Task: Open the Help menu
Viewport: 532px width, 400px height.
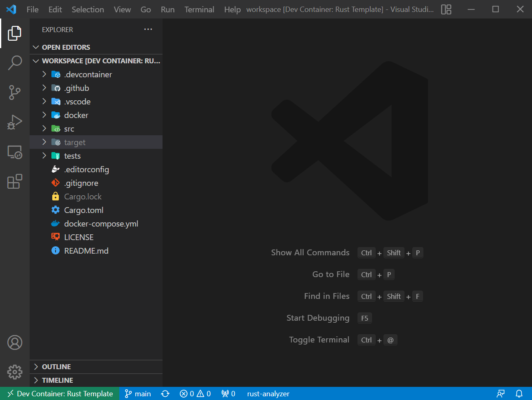Action: (232, 9)
